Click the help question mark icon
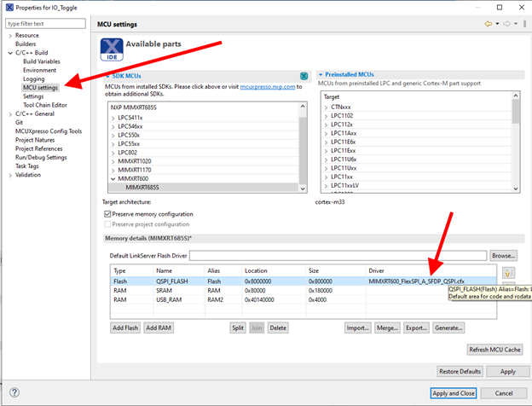The image size is (532, 406). (x=14, y=392)
